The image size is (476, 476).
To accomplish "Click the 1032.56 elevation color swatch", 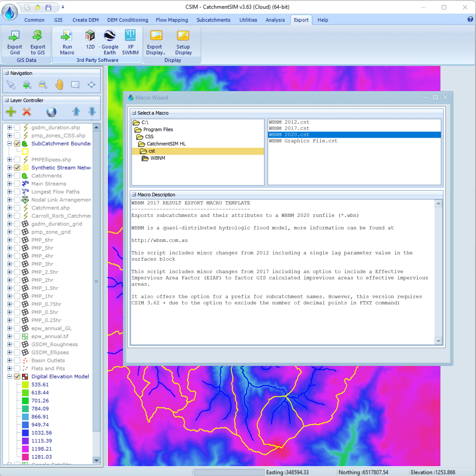I will [25, 433].
